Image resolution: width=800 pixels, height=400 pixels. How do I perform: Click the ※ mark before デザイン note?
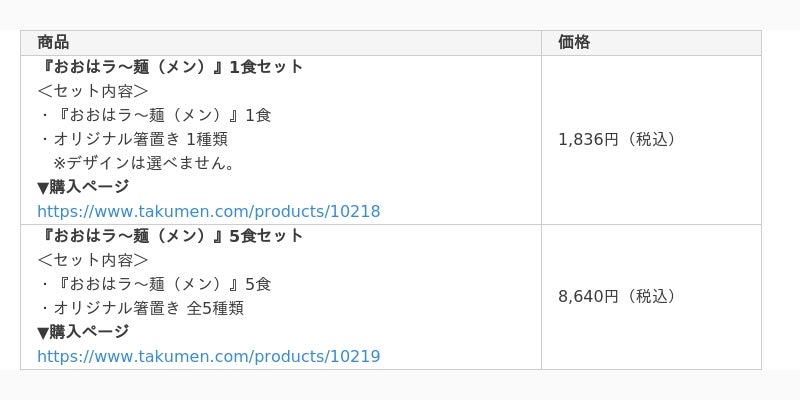(59, 163)
